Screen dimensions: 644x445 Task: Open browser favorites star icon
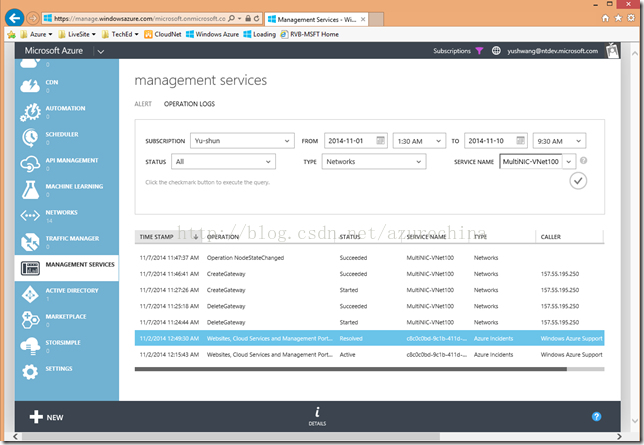(x=618, y=18)
